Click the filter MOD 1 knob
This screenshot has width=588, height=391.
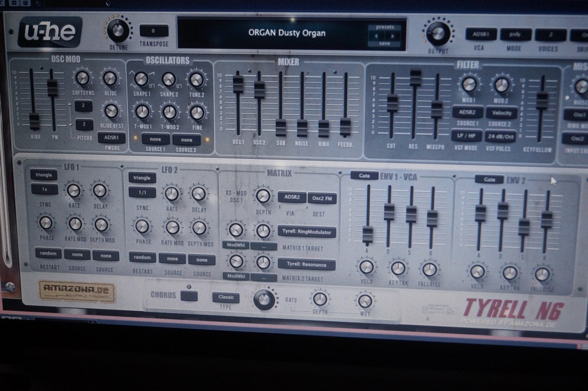[469, 85]
